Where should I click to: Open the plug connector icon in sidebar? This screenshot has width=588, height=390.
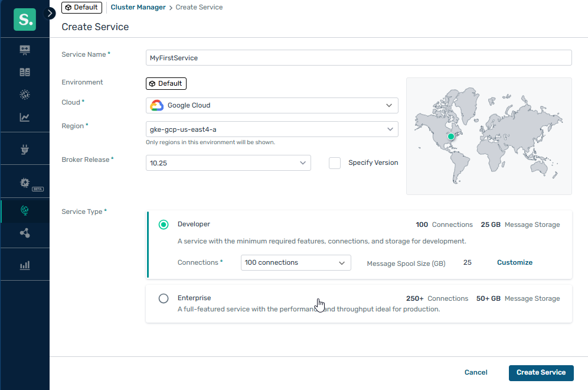coord(25,150)
